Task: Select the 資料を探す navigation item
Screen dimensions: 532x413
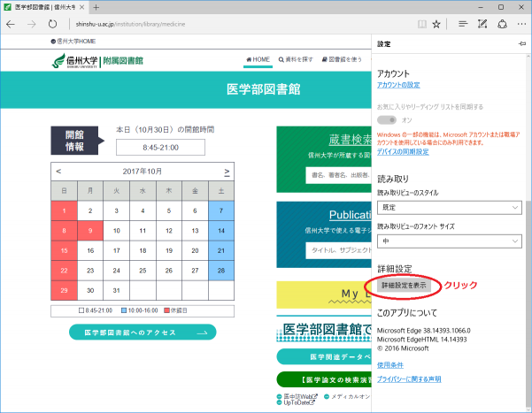Action: pos(296,59)
